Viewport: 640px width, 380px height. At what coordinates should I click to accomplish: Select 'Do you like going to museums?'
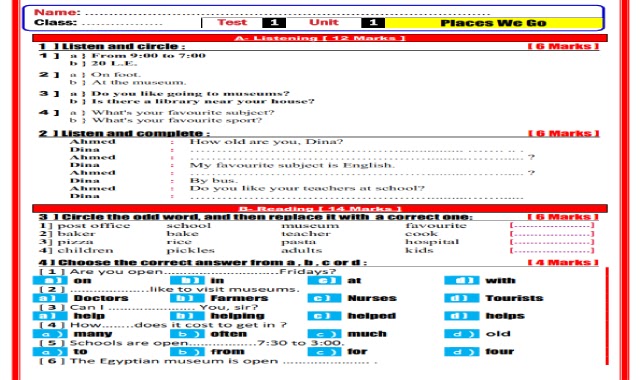coord(190,93)
